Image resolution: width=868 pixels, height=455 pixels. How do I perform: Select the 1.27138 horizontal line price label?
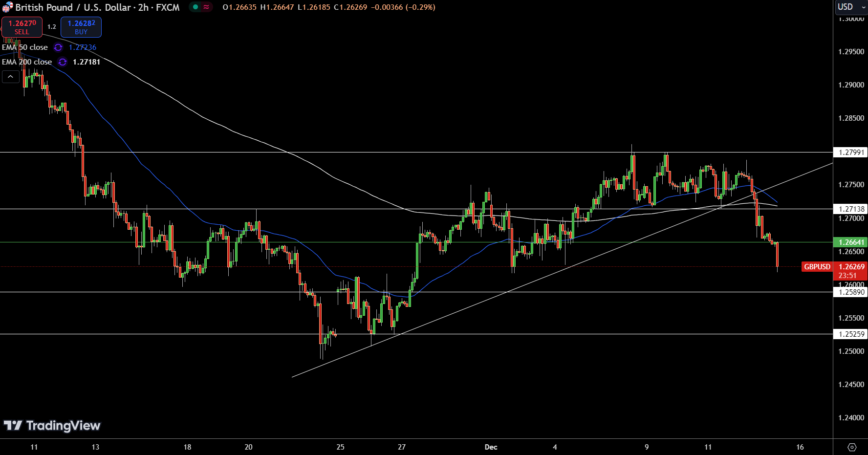(x=851, y=209)
